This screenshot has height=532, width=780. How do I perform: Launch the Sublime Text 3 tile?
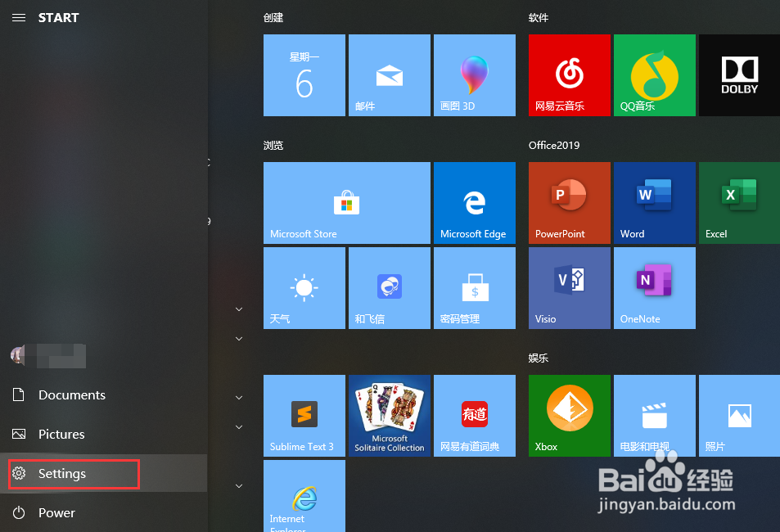click(x=304, y=416)
